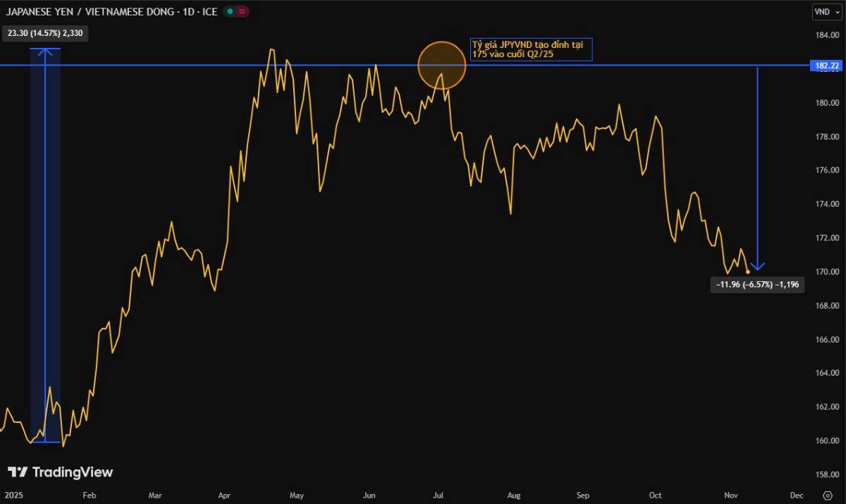Click the red data-mode indicator icon
This screenshot has width=846, height=504.
tap(243, 11)
